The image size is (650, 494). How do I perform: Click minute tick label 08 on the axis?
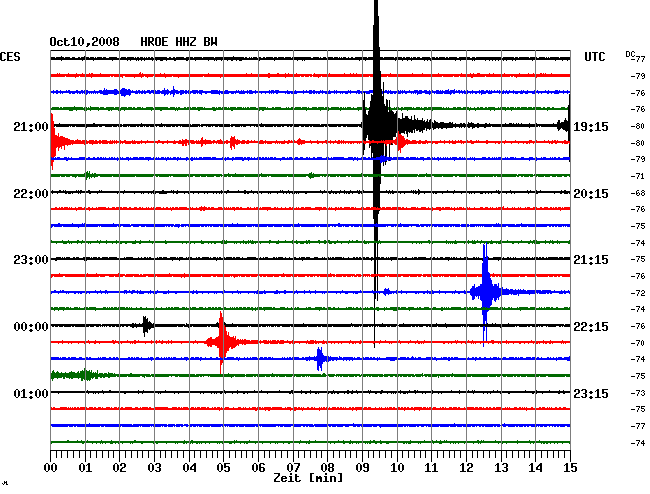[327, 468]
